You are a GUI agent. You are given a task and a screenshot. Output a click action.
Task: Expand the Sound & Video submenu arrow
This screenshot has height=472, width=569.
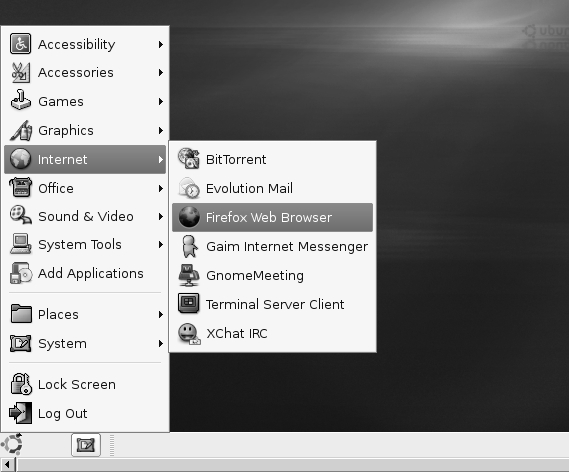pos(160,217)
